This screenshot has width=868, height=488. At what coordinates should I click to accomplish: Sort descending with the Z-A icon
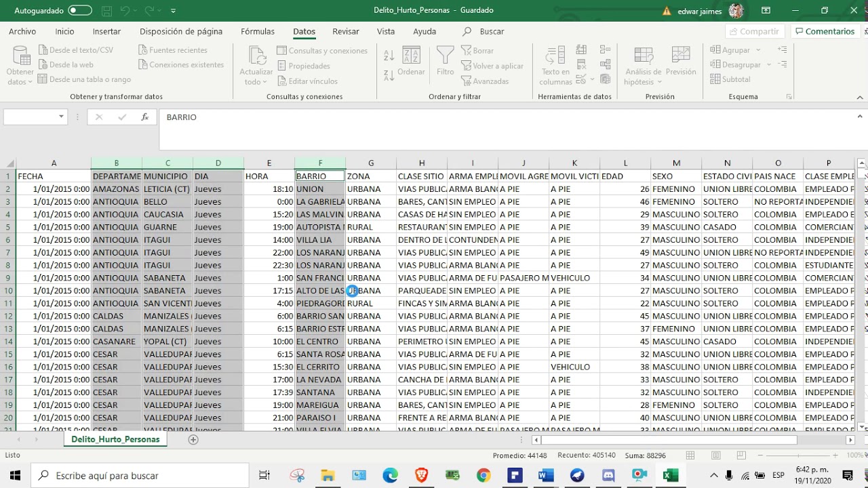click(389, 75)
